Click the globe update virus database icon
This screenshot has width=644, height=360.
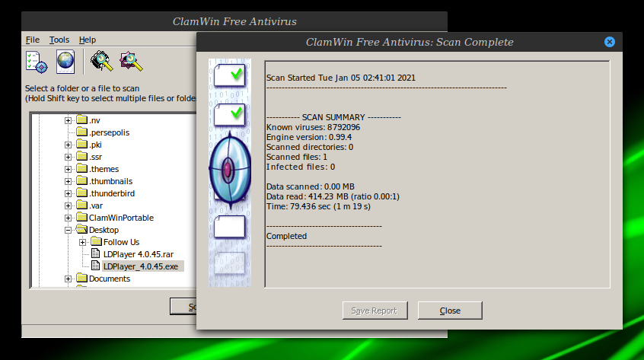(x=65, y=62)
